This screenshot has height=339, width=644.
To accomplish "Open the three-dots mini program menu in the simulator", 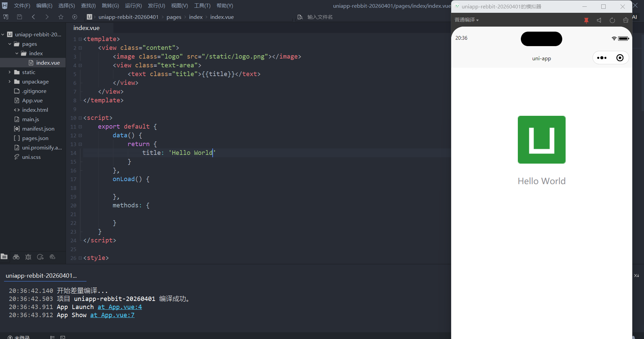I will click(x=602, y=58).
